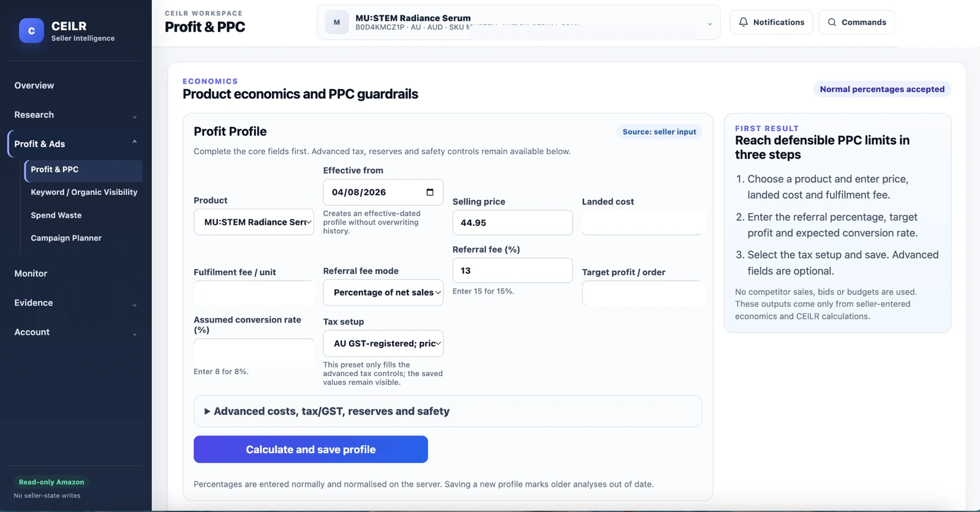Viewport: 980px width, 512px height.
Task: Click the M product avatar badge
Action: click(336, 23)
